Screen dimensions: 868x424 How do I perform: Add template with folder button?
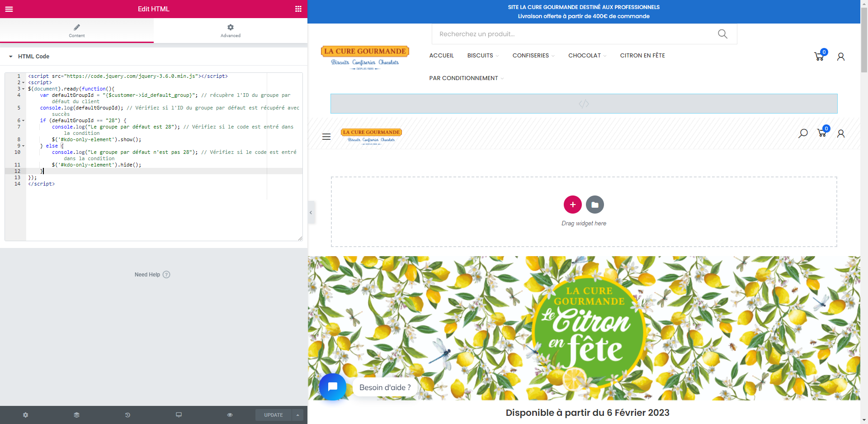tap(595, 205)
